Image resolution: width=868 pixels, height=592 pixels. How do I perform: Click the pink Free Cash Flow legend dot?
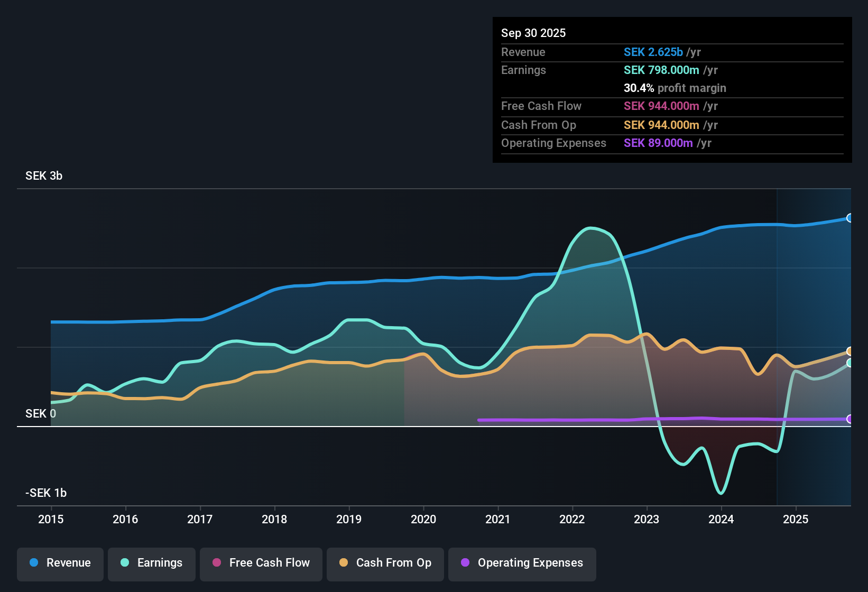217,563
